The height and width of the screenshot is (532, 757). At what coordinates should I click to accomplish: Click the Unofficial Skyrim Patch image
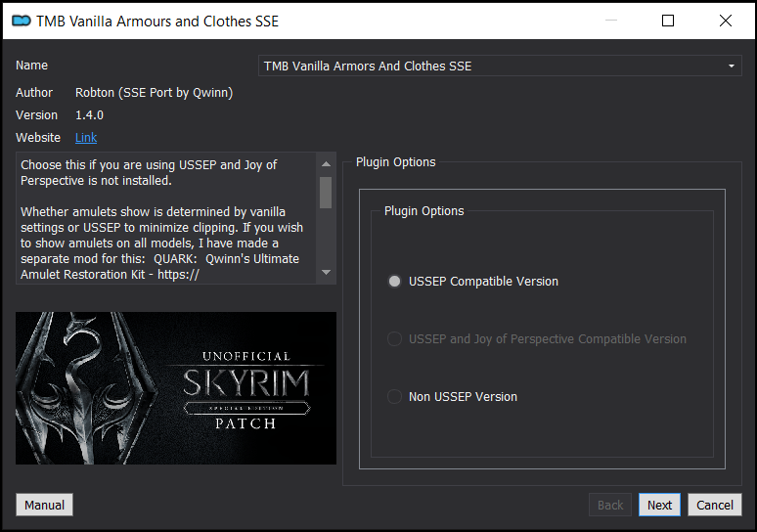(x=176, y=388)
